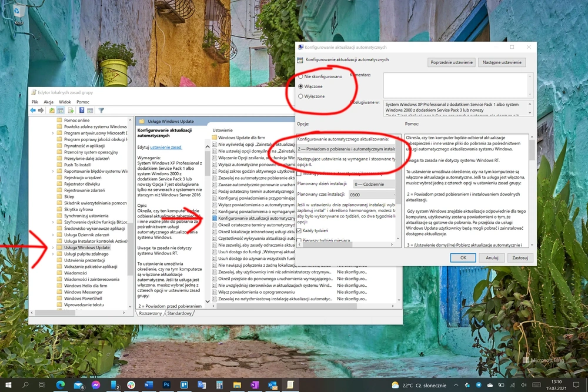Click the Task View taskbar icon
Screen dimensions: 588x392
pyautogui.click(x=42, y=384)
